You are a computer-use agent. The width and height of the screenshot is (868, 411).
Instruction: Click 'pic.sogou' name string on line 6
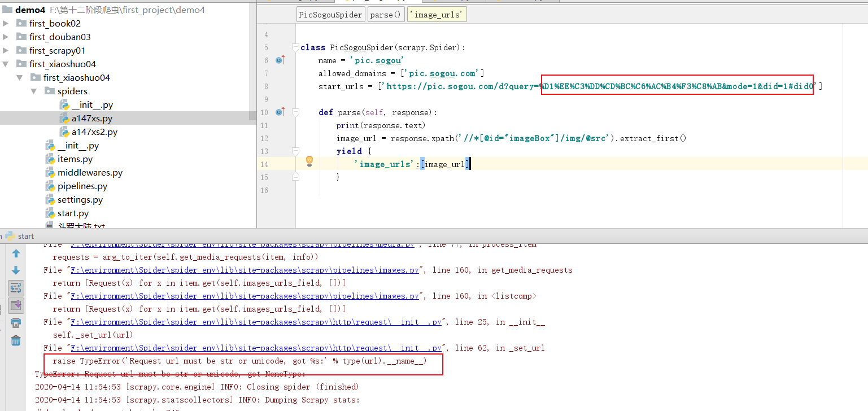(377, 60)
